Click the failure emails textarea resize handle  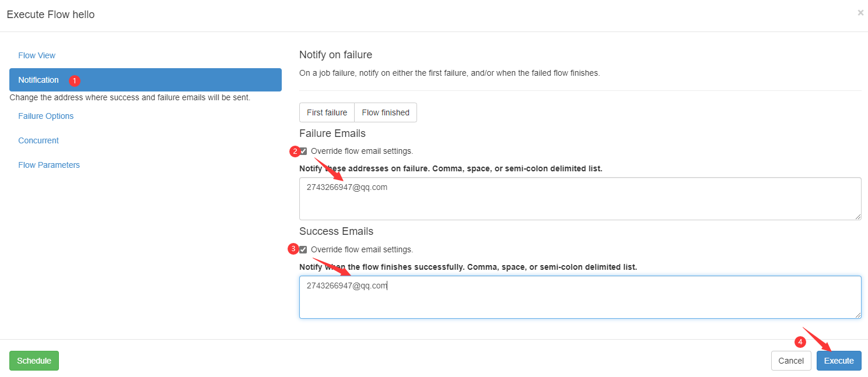click(857, 216)
